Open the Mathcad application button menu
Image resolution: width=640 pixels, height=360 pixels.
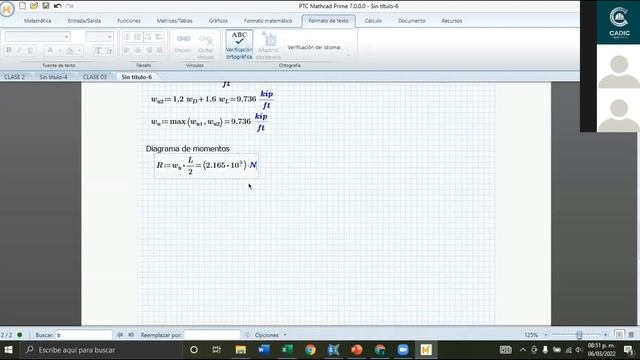tap(7, 9)
